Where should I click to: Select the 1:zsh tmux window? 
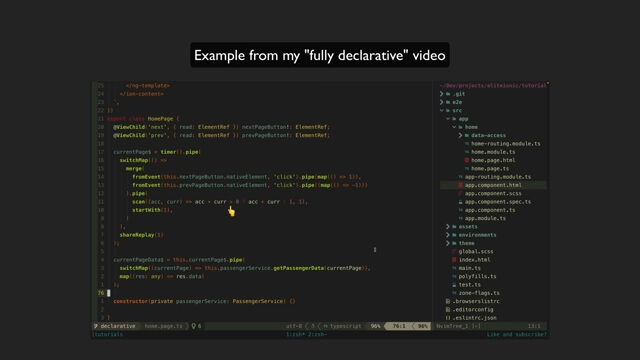[296, 334]
